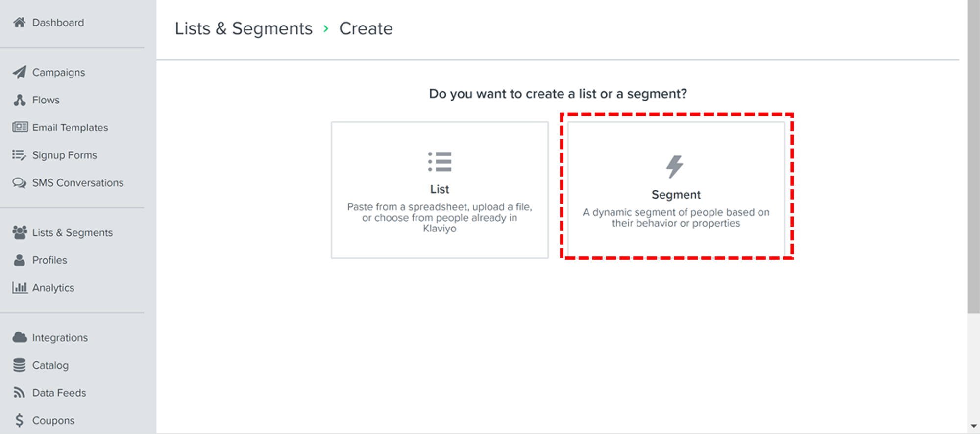Image resolution: width=980 pixels, height=434 pixels.
Task: Click the Email Templates icon
Action: pos(20,128)
